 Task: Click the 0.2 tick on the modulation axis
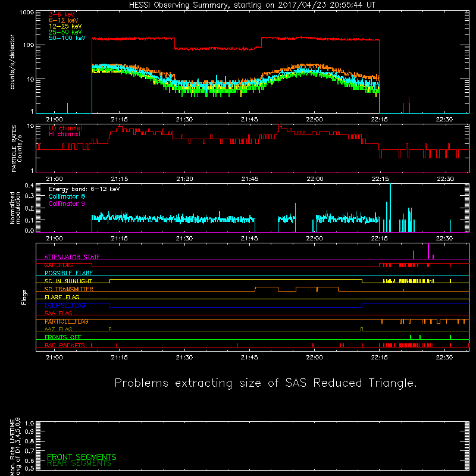click(x=29, y=208)
